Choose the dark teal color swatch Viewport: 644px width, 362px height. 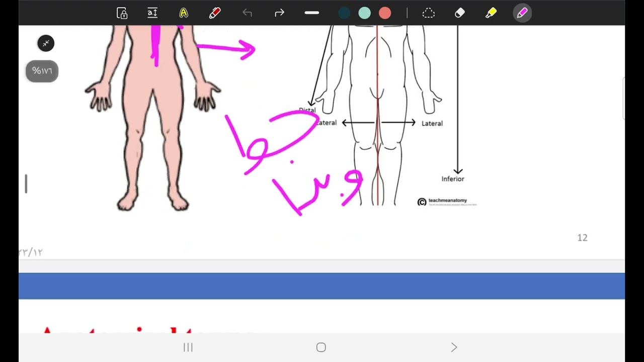344,13
